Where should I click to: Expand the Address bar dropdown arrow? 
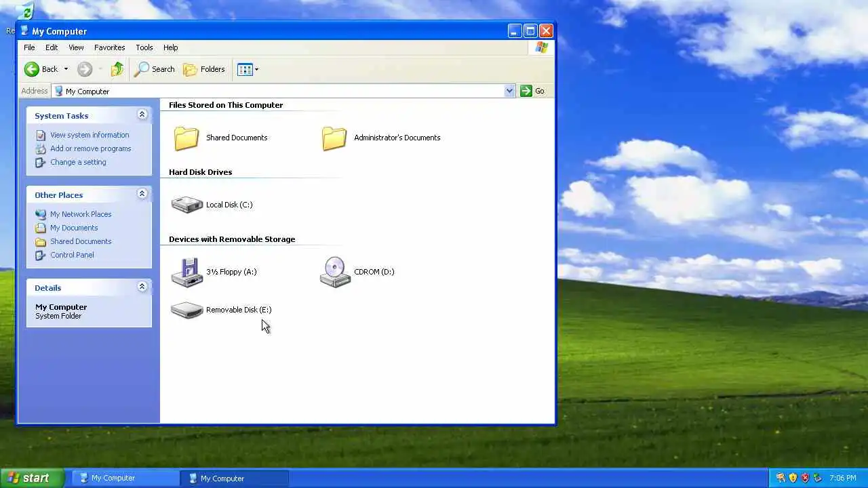(x=509, y=91)
